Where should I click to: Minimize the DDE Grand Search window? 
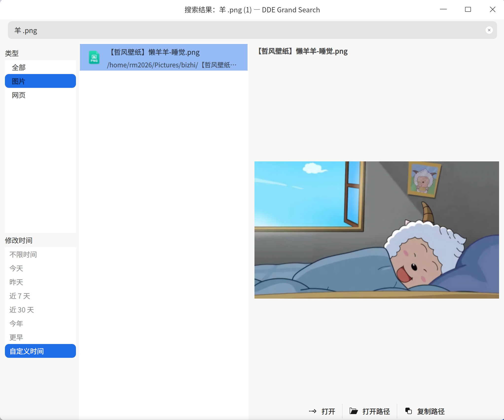pyautogui.click(x=443, y=9)
